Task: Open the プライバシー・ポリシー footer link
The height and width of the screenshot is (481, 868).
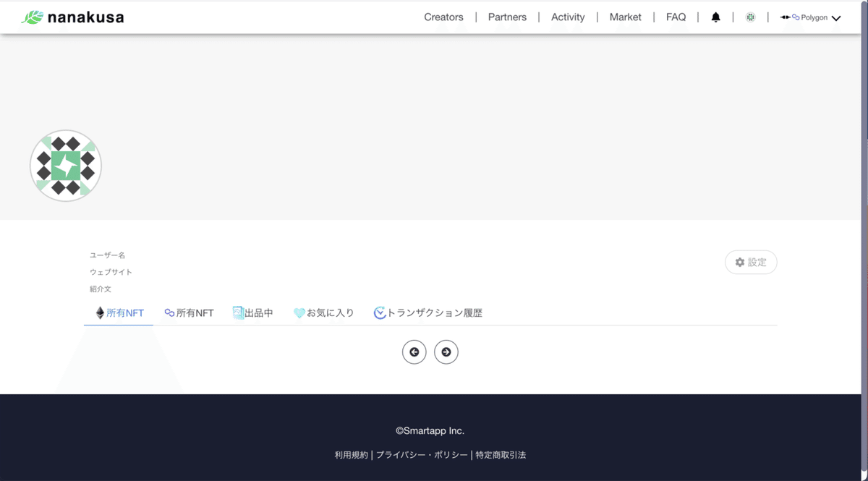Action: (x=421, y=454)
